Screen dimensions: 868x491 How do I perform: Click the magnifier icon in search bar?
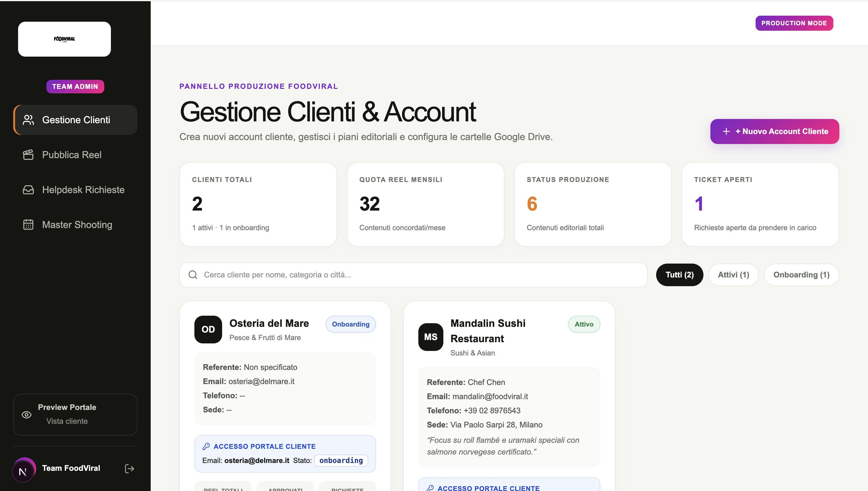(x=193, y=275)
